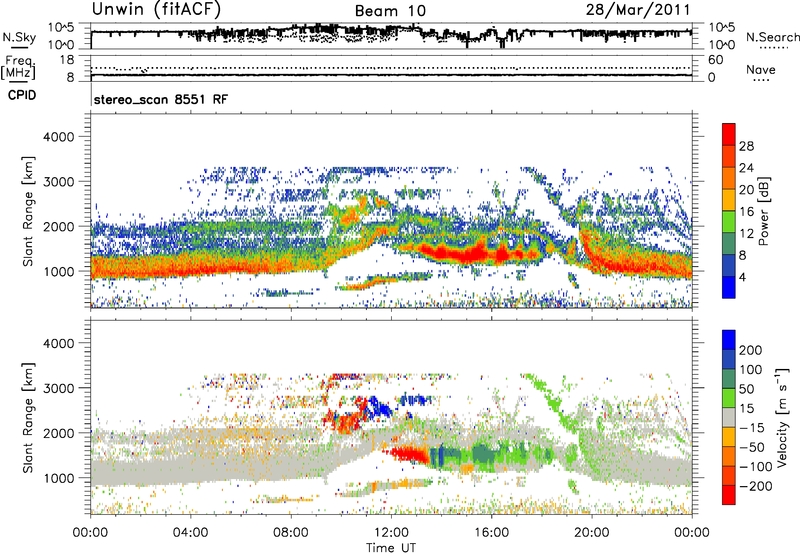Viewport: 800px width, 554px height.
Task: Click the 3000 km tick on velocity panel
Action: click(x=59, y=388)
